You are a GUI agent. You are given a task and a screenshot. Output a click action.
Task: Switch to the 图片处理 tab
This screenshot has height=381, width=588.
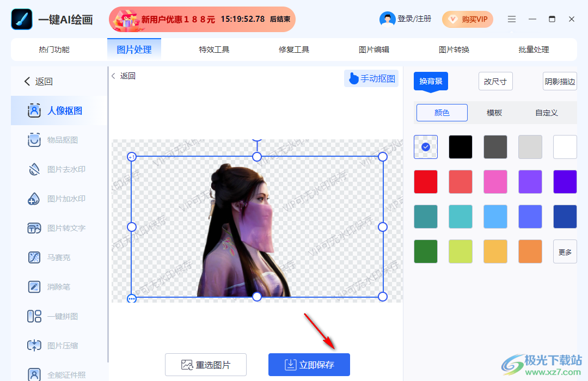click(x=134, y=50)
